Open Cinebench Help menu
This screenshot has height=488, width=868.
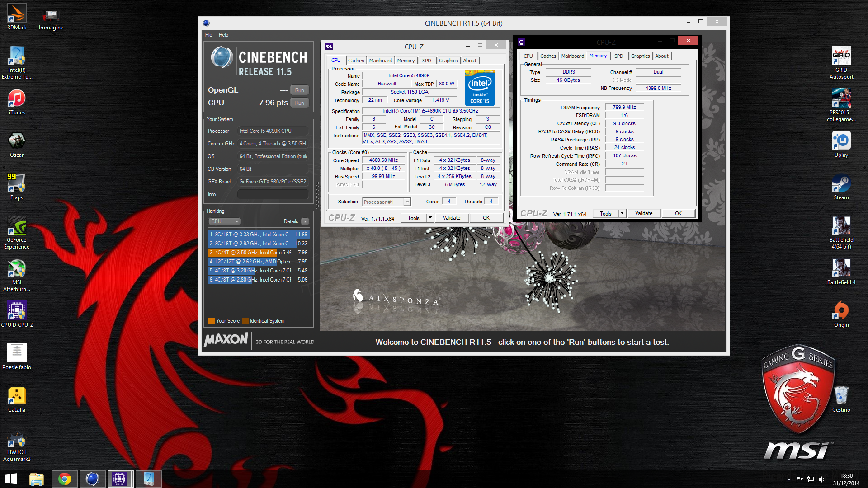(223, 35)
